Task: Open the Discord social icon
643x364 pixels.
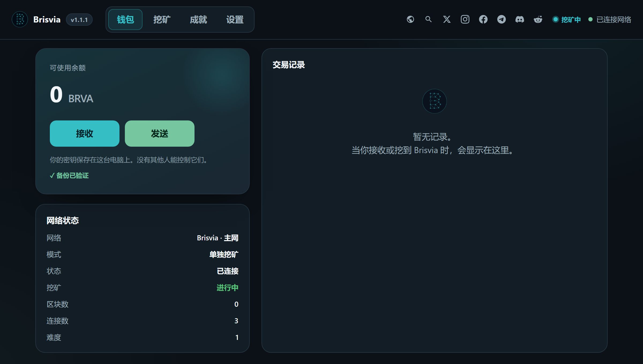Action: click(x=519, y=19)
